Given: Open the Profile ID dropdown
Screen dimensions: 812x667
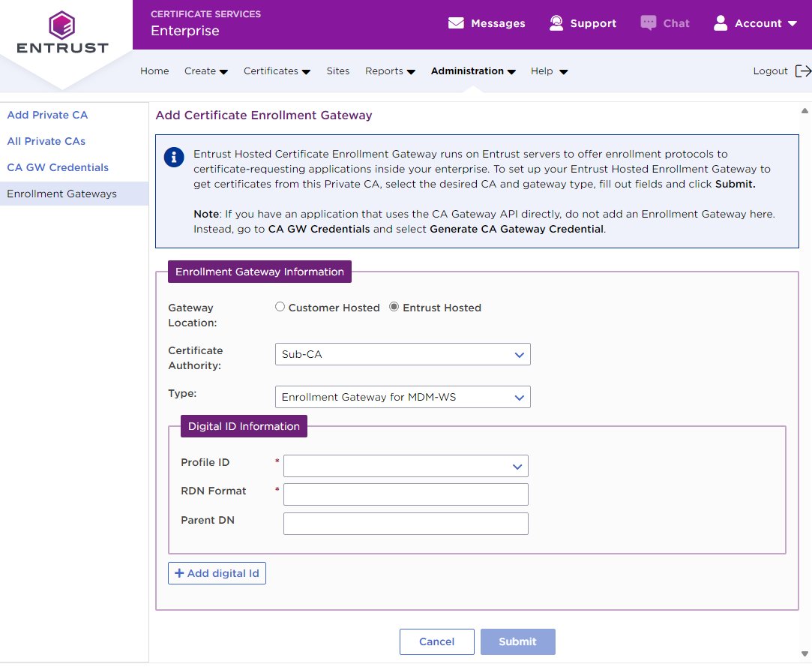Looking at the screenshot, I should (406, 466).
